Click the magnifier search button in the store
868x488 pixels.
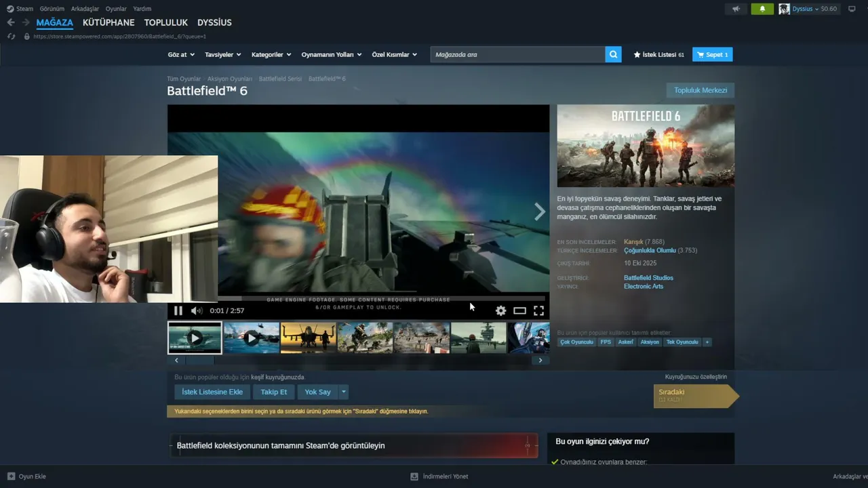coord(614,55)
